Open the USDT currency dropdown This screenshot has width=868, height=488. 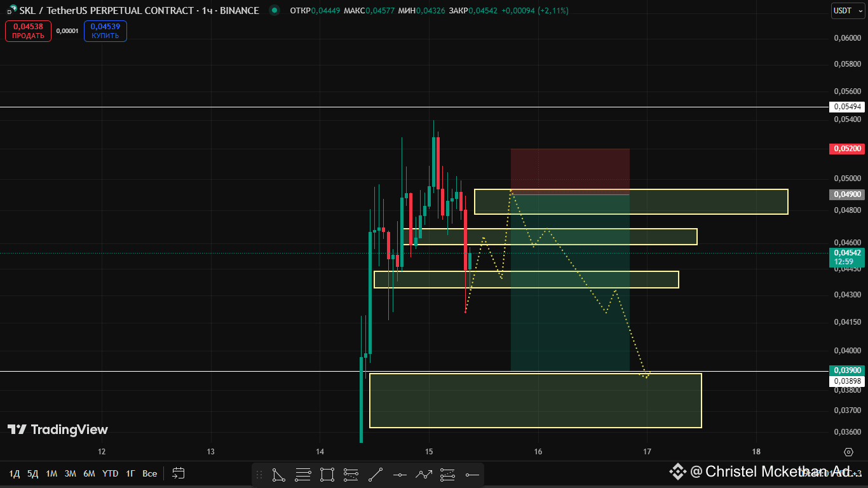pos(848,11)
